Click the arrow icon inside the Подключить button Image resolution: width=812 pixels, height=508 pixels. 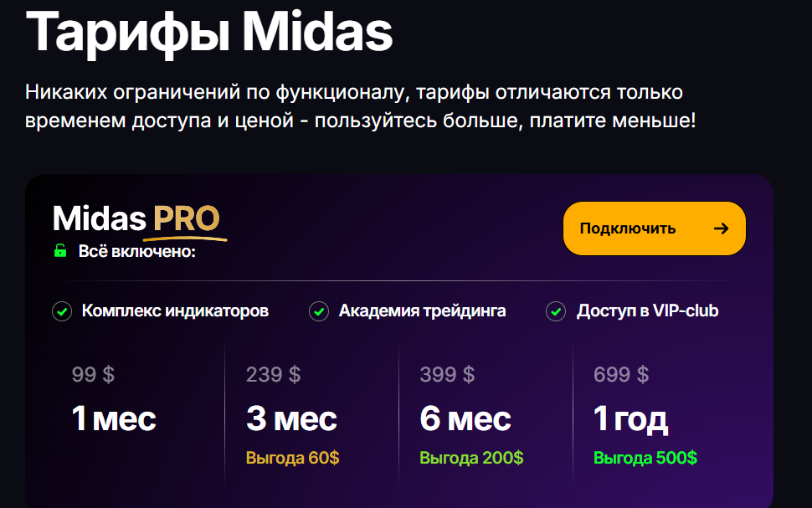(722, 228)
